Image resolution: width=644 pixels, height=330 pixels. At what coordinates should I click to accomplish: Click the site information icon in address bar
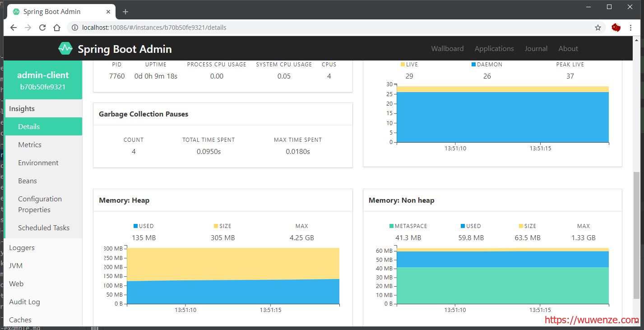pyautogui.click(x=75, y=28)
